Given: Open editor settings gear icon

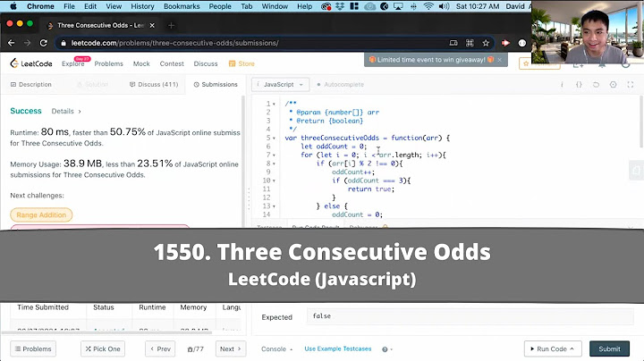Looking at the screenshot, I should [x=614, y=85].
